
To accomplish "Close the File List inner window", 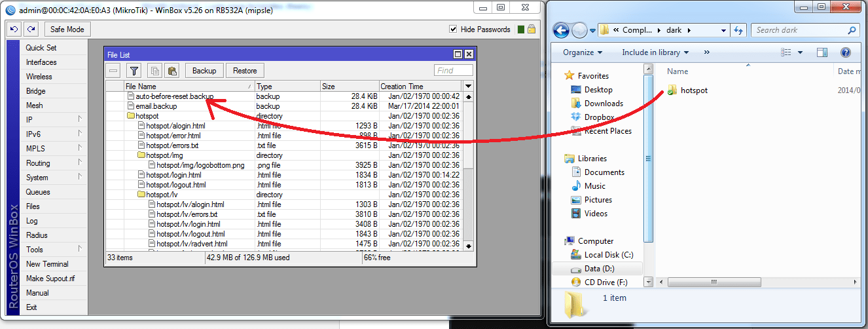I will [x=469, y=54].
